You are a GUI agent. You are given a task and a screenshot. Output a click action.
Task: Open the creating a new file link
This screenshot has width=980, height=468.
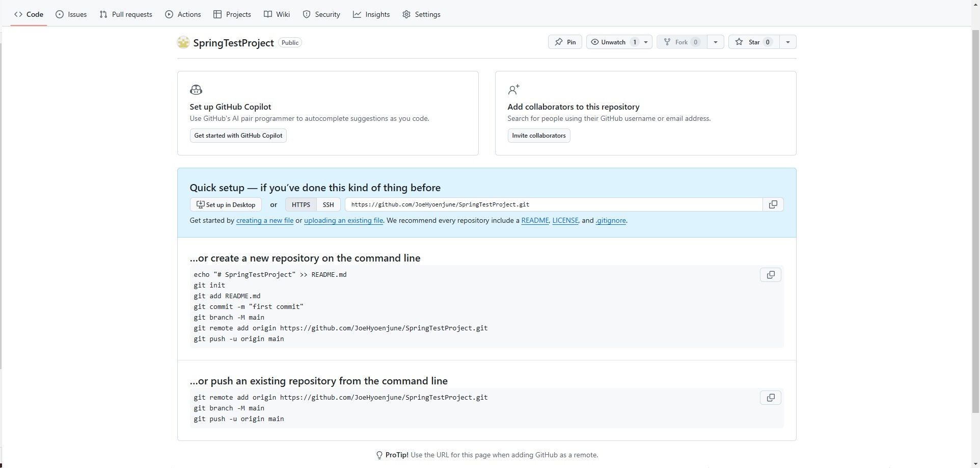click(x=264, y=220)
